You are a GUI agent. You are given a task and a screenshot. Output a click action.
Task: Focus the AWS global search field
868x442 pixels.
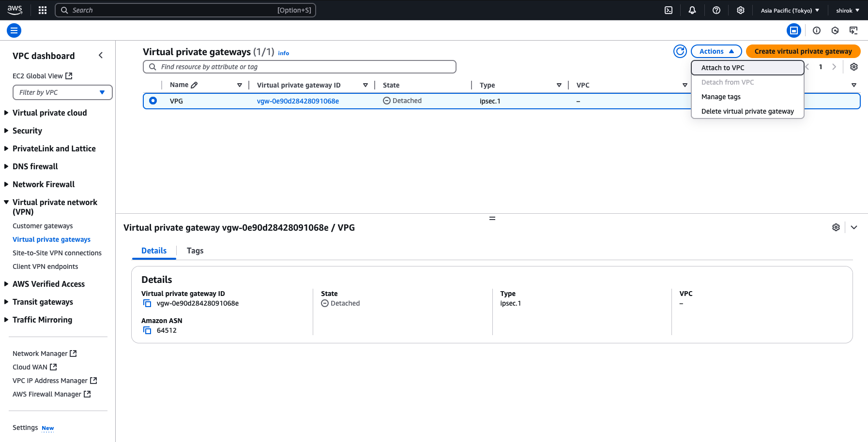tap(185, 10)
